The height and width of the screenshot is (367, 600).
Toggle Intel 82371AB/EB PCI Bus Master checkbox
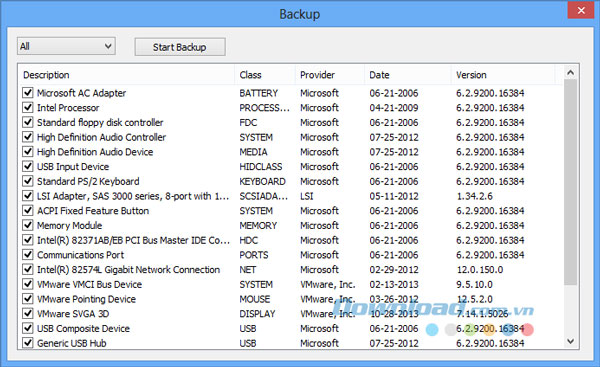tap(28, 240)
